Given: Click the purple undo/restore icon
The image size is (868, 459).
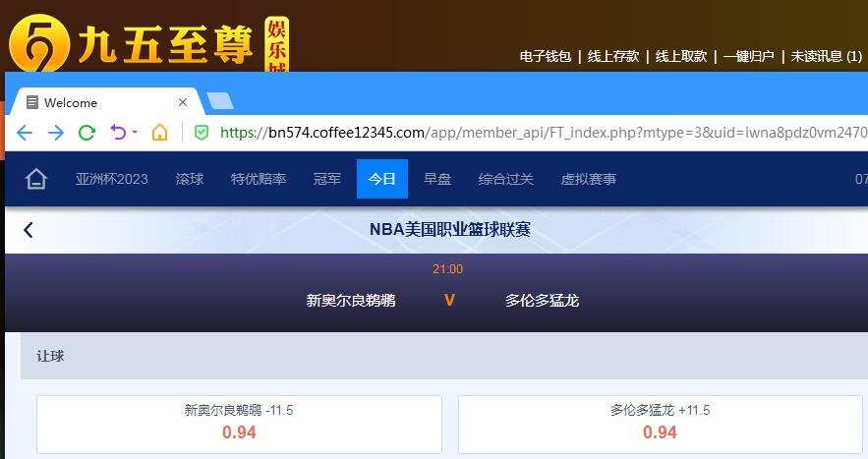Looking at the screenshot, I should pyautogui.click(x=119, y=133).
